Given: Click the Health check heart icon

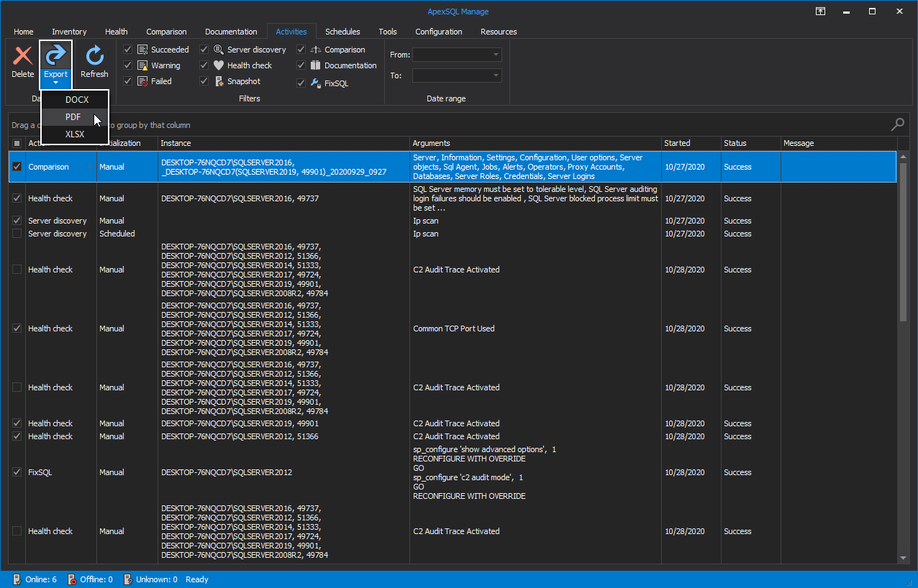Looking at the screenshot, I should point(218,65).
